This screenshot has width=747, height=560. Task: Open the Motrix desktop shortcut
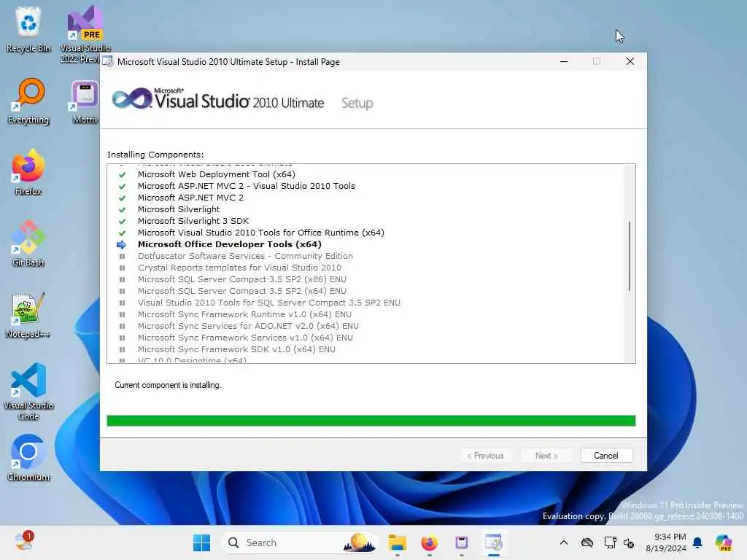(85, 101)
